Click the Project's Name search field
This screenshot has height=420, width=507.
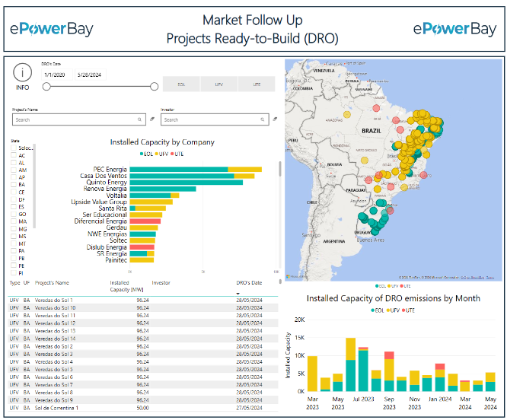pyautogui.click(x=79, y=119)
